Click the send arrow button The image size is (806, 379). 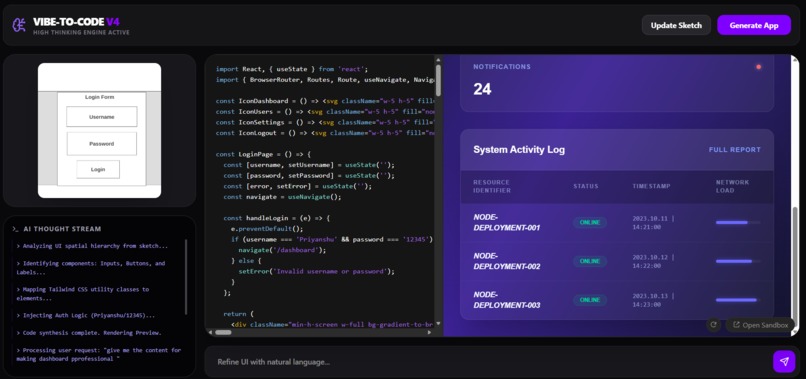(784, 362)
